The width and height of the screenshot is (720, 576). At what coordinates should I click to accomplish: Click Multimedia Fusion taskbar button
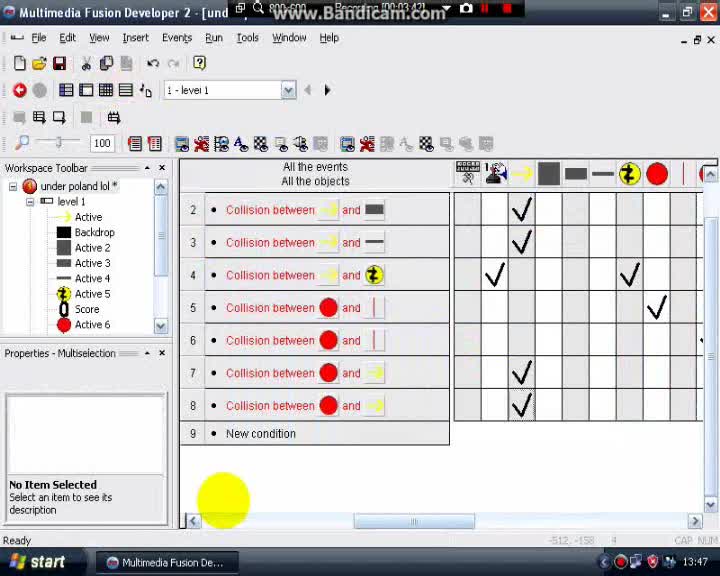167,563
